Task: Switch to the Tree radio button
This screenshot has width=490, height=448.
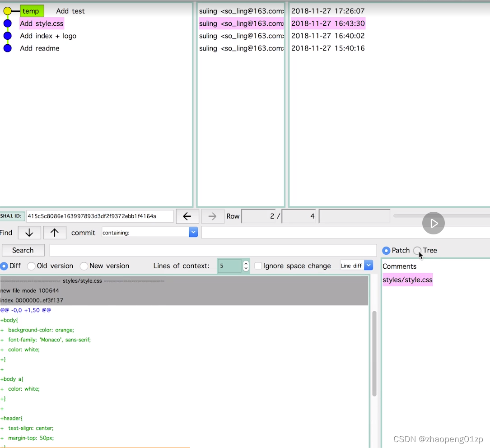Action: (417, 251)
